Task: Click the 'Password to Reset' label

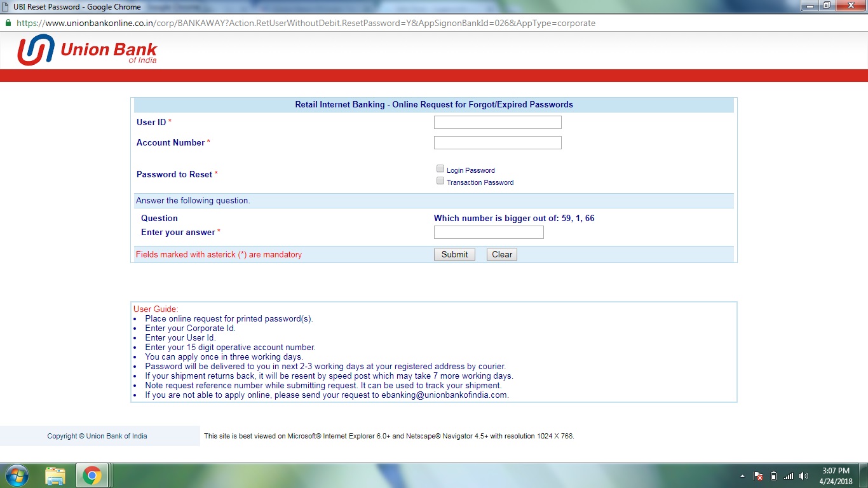Action: coord(174,174)
